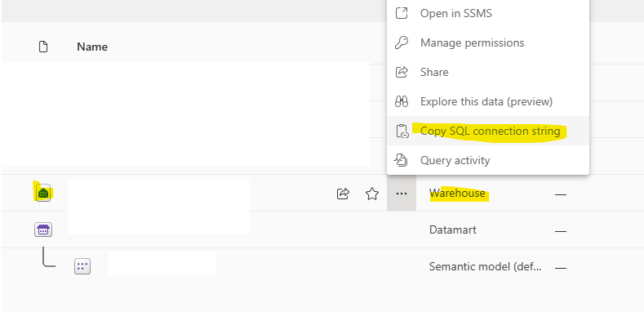Open the Open in SSMS menu entry
Image resolution: width=644 pixels, height=312 pixels.
pos(488,14)
